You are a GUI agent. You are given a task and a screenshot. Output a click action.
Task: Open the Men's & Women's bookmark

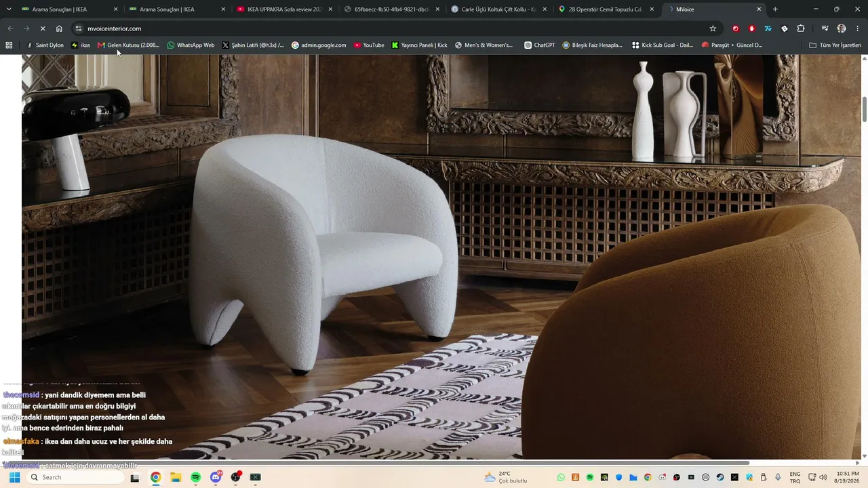pyautogui.click(x=484, y=45)
